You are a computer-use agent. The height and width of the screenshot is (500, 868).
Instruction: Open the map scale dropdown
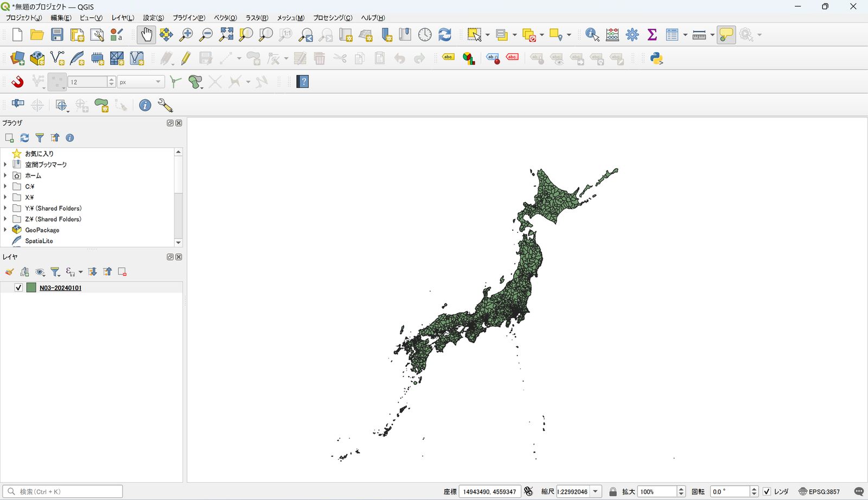(596, 492)
